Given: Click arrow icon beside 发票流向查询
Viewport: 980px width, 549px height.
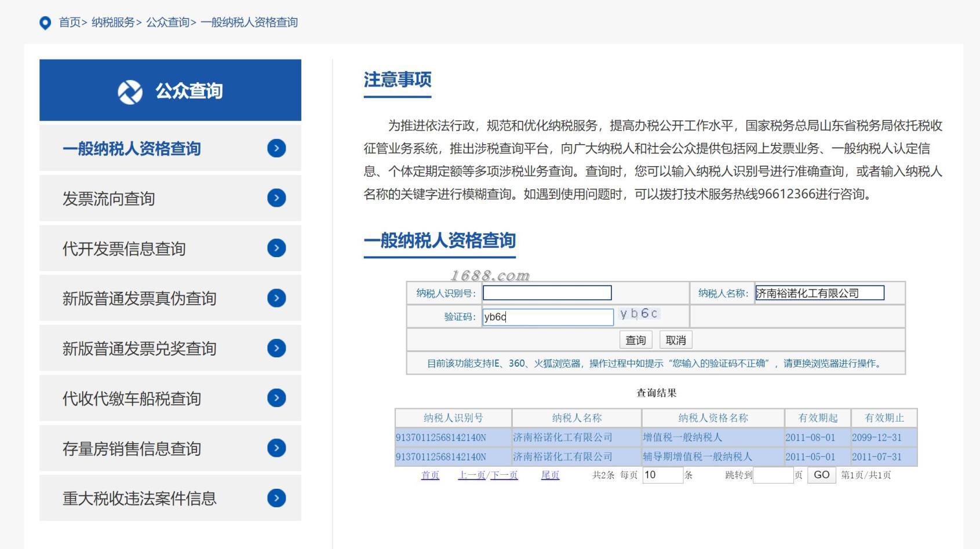Looking at the screenshot, I should coord(276,198).
